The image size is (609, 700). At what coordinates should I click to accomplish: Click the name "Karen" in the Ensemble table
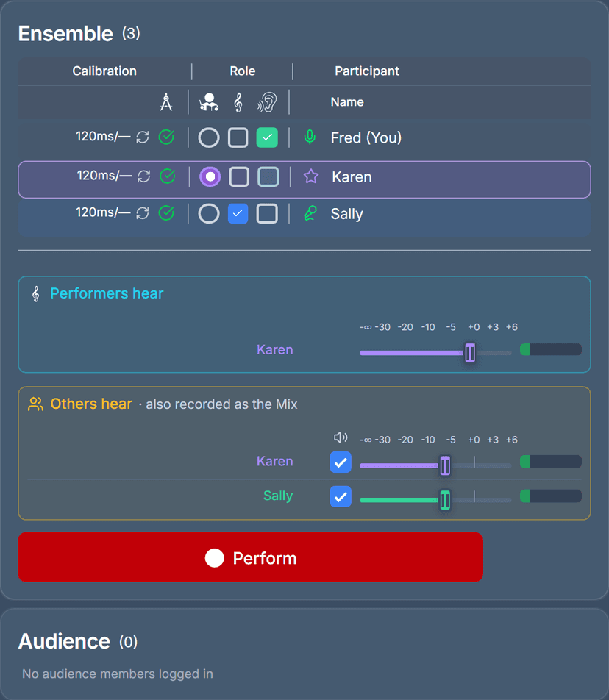(x=352, y=176)
